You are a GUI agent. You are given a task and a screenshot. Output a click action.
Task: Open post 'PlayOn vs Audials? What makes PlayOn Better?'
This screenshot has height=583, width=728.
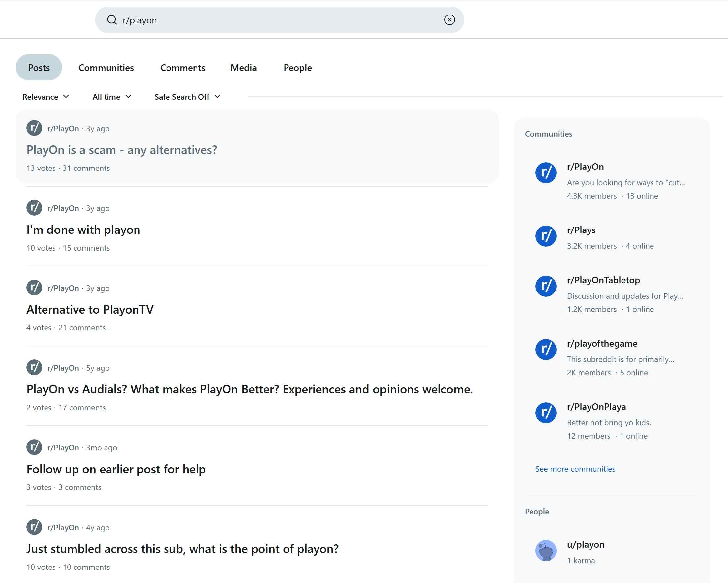(250, 389)
